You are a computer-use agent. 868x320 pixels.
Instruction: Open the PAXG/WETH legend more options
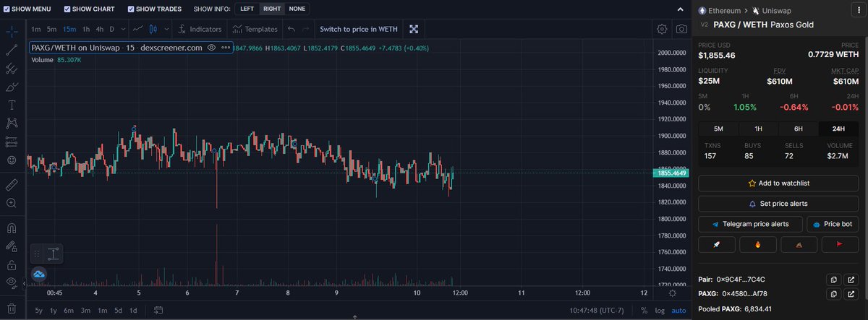(226, 47)
